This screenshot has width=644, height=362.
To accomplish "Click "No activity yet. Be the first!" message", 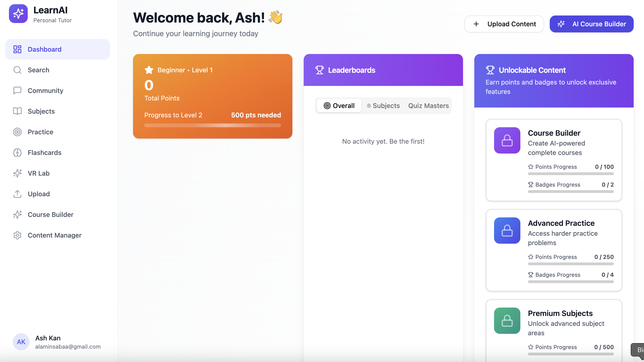I will coord(383,141).
